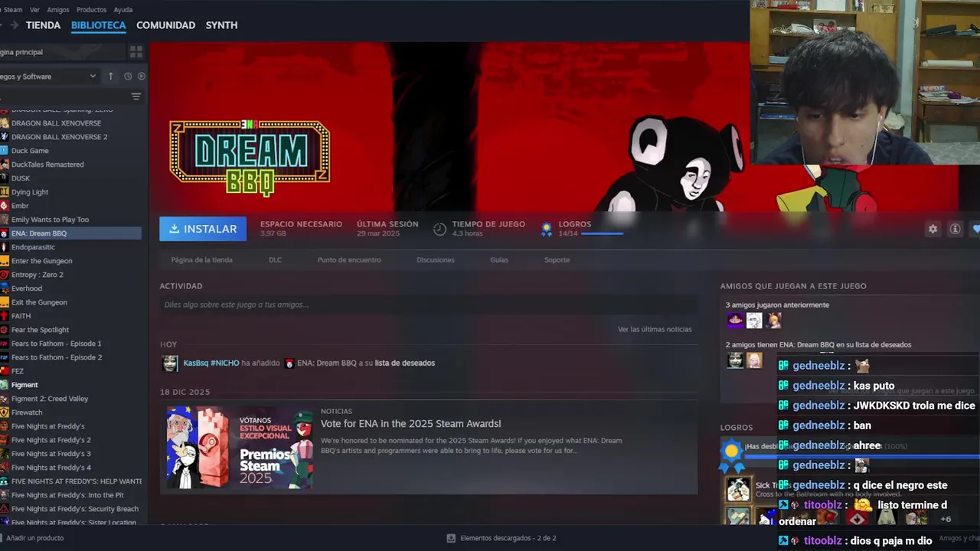This screenshot has width=980, height=551.
Task: Expand the 'Juegos y Software' dropdown
Action: tap(49, 77)
